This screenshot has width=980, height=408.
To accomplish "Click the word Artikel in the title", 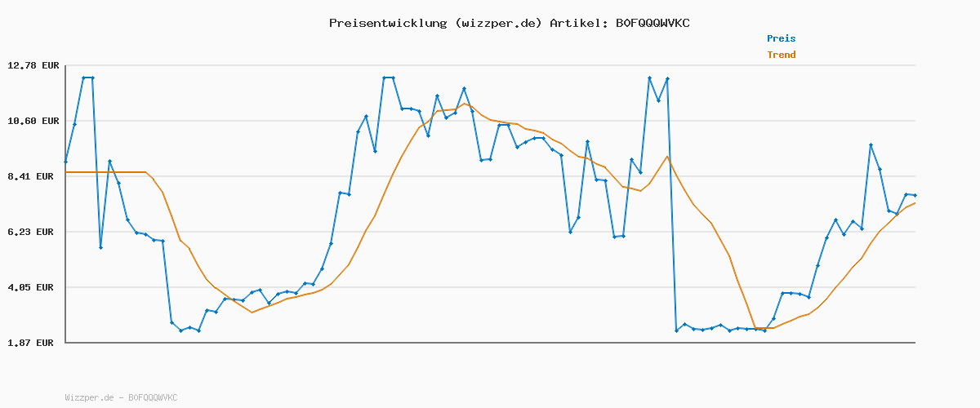I will click(x=578, y=23).
